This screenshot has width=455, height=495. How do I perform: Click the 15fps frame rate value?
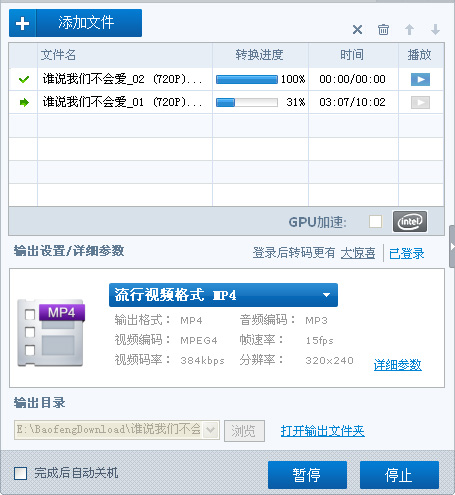tap(319, 340)
